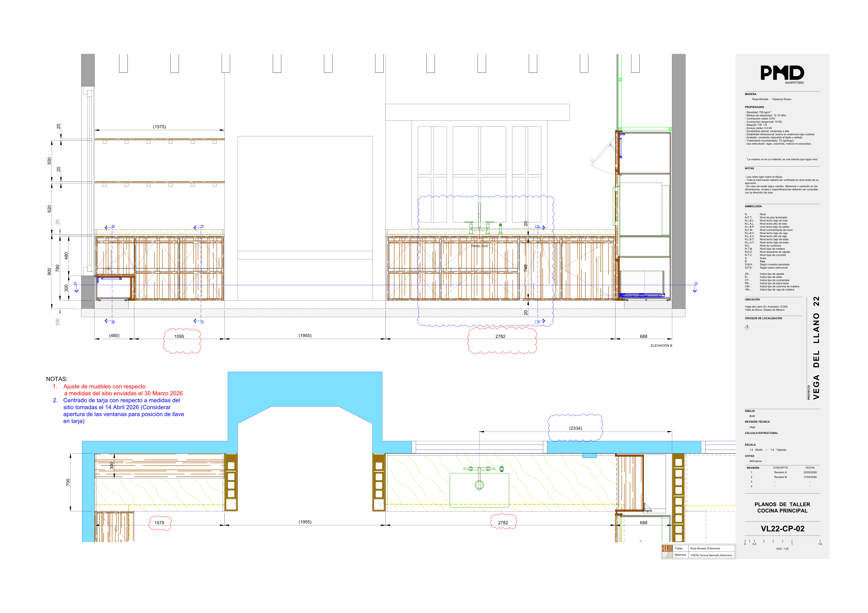Screen dimensions: 868x613
Task: Click the 'CÁLCULO ESTRUCTURAL' heading
Action: tap(761, 433)
